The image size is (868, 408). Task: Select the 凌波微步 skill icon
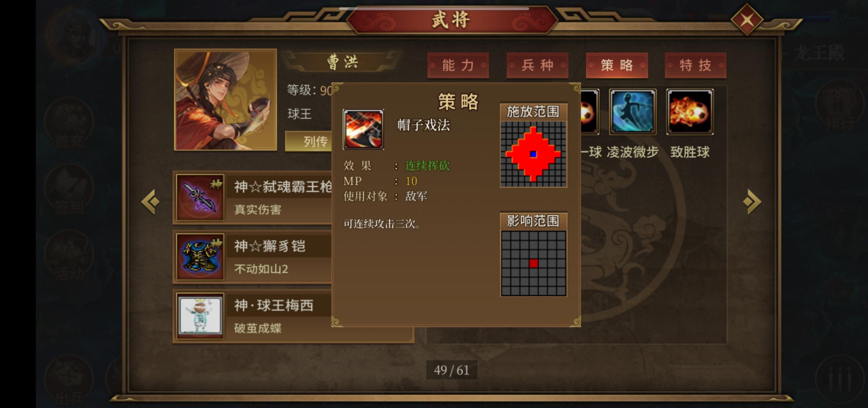[633, 112]
